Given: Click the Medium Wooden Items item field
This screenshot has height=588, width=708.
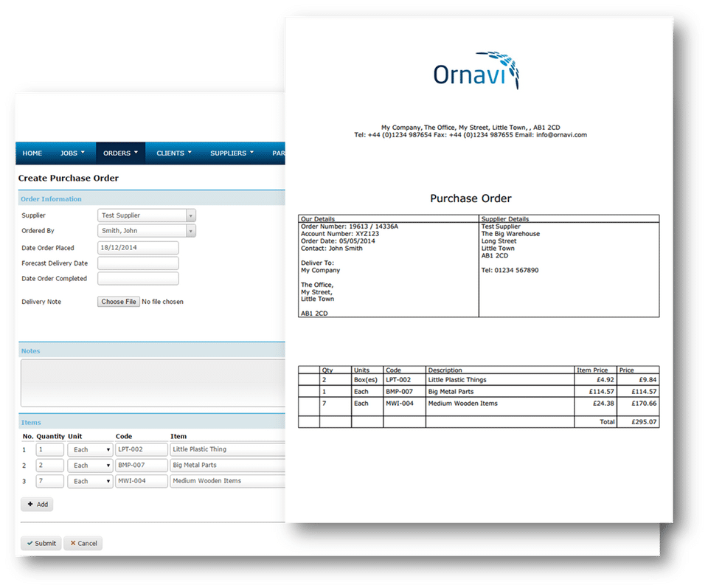Looking at the screenshot, I should pyautogui.click(x=228, y=481).
